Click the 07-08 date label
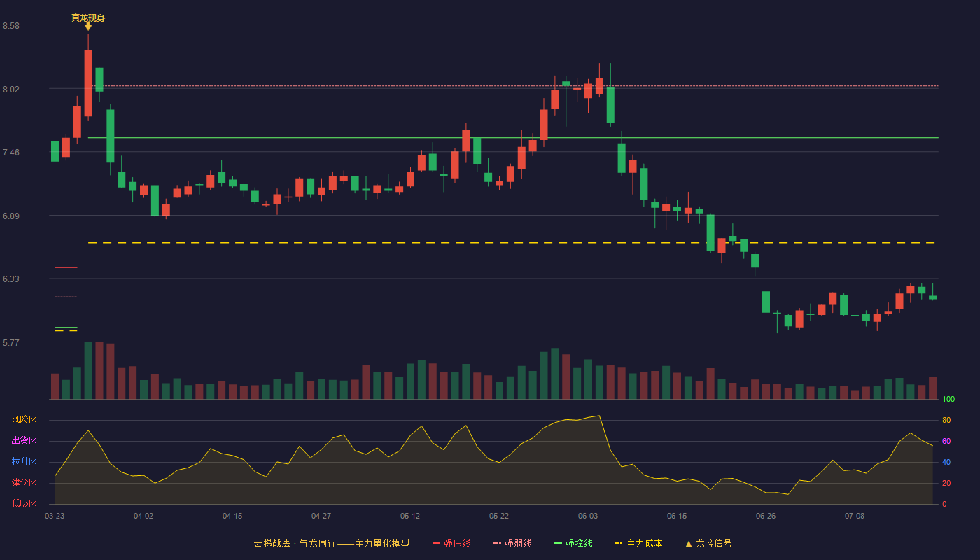Image resolution: width=980 pixels, height=560 pixels. (855, 516)
